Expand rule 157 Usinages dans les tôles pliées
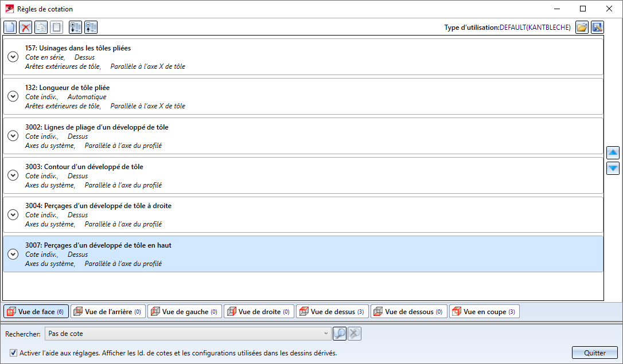This screenshot has height=364, width=623. coord(13,57)
